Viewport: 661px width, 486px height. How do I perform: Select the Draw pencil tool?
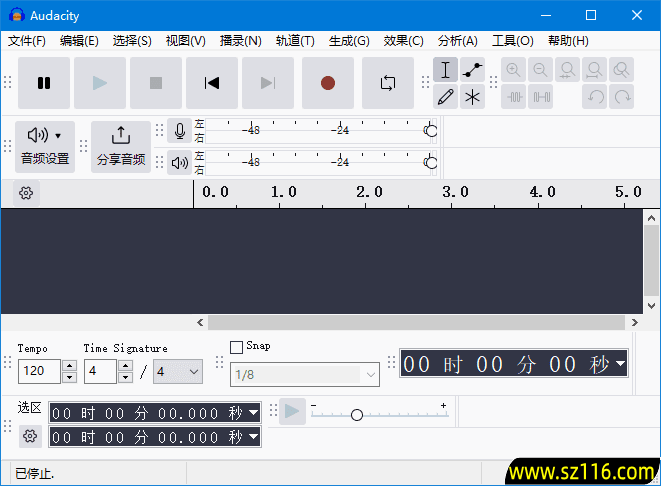coord(446,97)
